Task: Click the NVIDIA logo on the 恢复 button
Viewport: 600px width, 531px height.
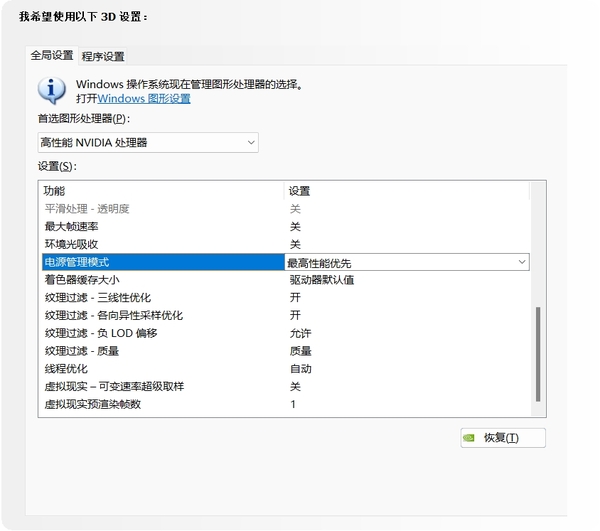Action: tap(469, 438)
